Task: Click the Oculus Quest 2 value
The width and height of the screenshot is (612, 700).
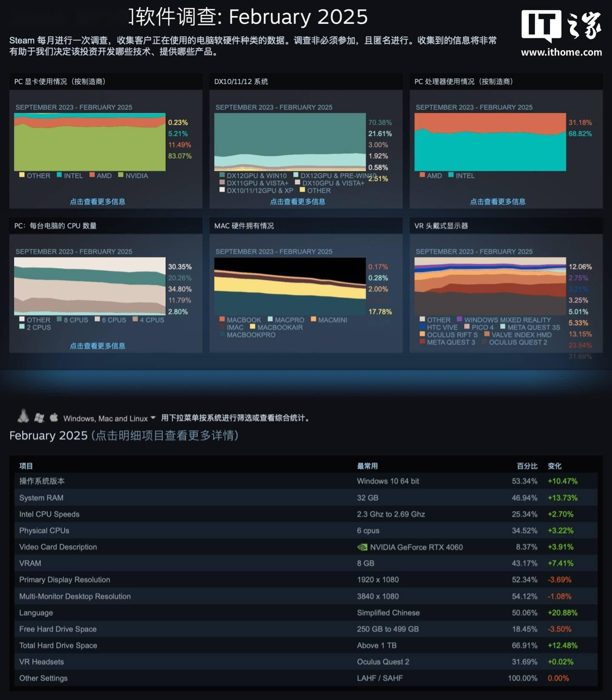Action: (x=383, y=662)
